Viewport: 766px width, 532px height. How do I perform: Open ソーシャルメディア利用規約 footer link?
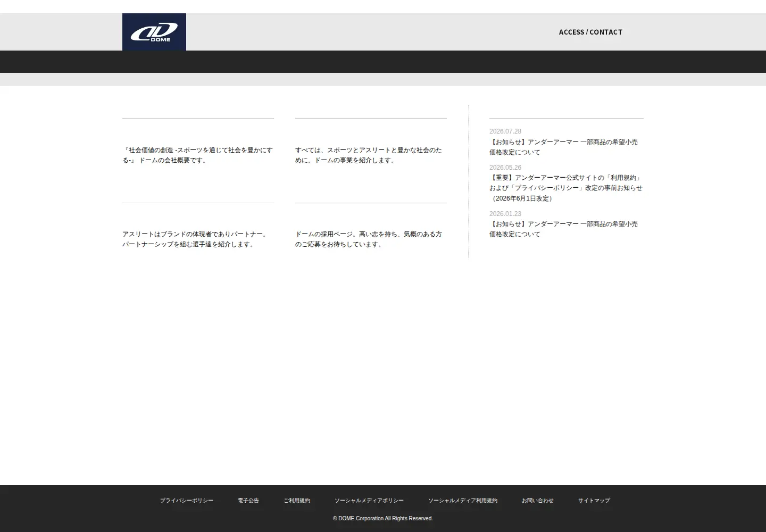point(463,501)
